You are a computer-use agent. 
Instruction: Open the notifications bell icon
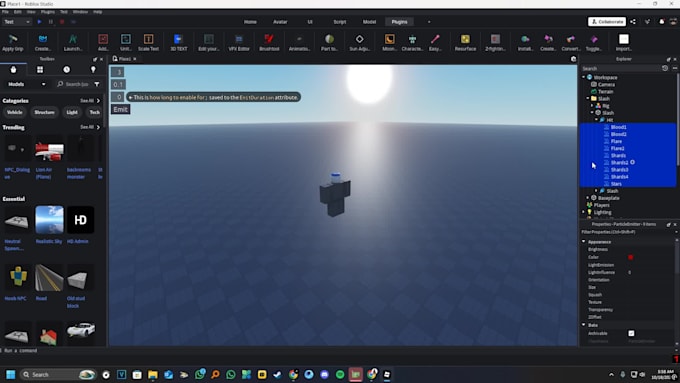661,22
